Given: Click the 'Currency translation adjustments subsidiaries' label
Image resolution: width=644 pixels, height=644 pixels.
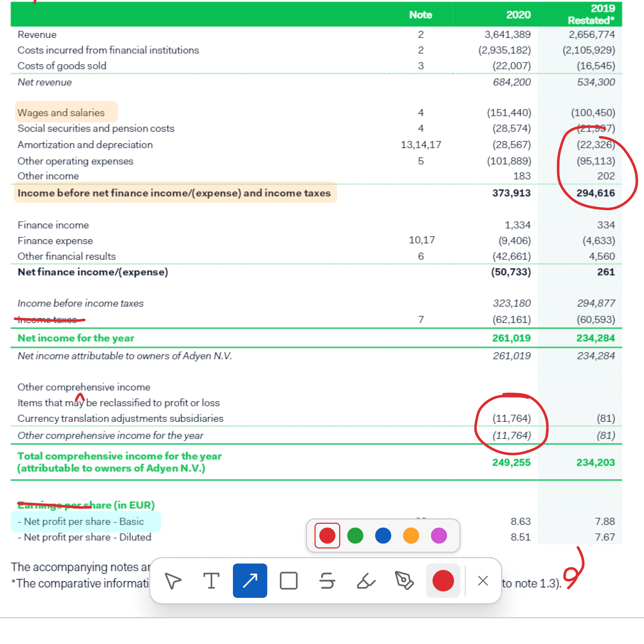Looking at the screenshot, I should [x=121, y=418].
